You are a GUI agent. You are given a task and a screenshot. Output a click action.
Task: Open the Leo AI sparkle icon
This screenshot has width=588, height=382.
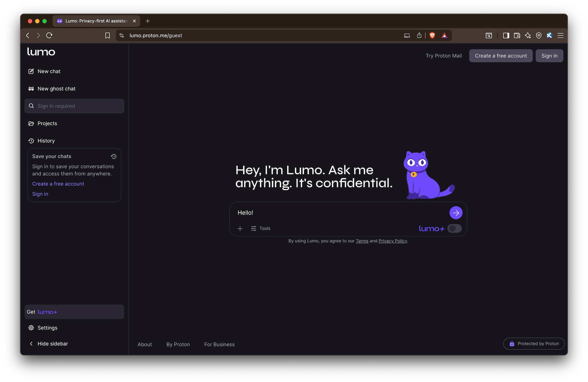pyautogui.click(x=528, y=36)
